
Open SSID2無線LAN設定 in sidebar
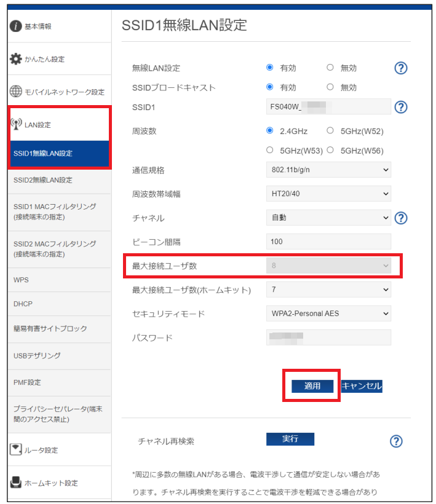pos(60,180)
